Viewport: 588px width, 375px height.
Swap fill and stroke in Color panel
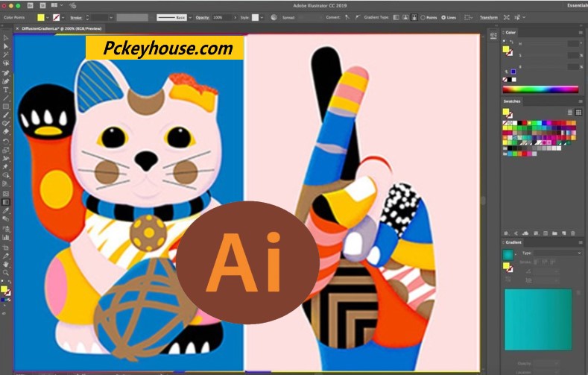pos(511,42)
